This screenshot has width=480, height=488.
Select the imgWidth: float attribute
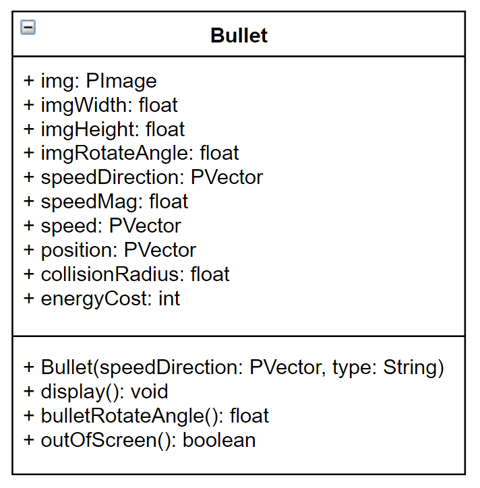(100, 105)
